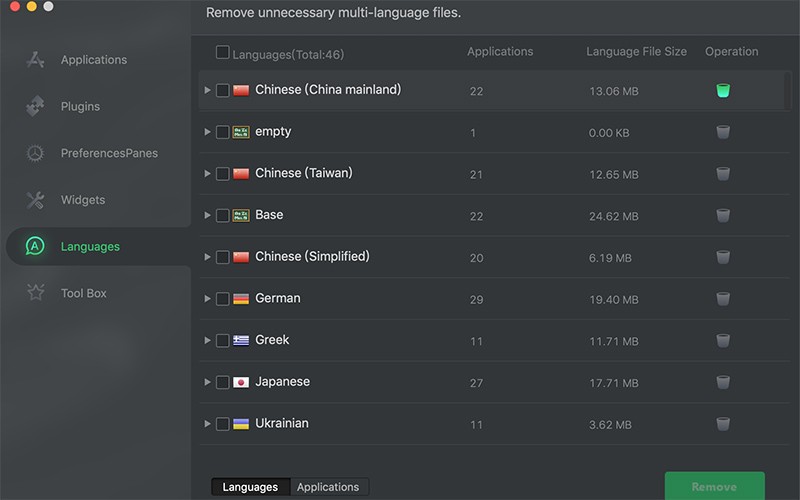Click the trash icon for Ukrainian

click(x=723, y=424)
